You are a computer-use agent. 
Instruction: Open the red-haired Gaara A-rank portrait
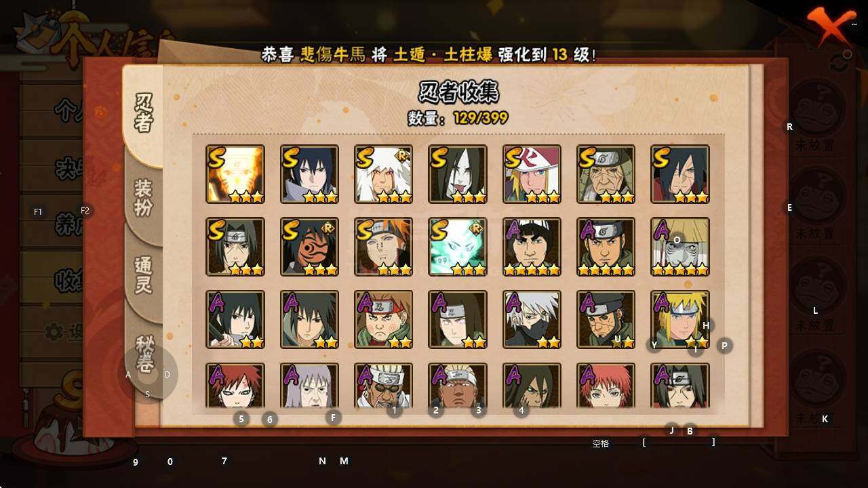(x=235, y=386)
